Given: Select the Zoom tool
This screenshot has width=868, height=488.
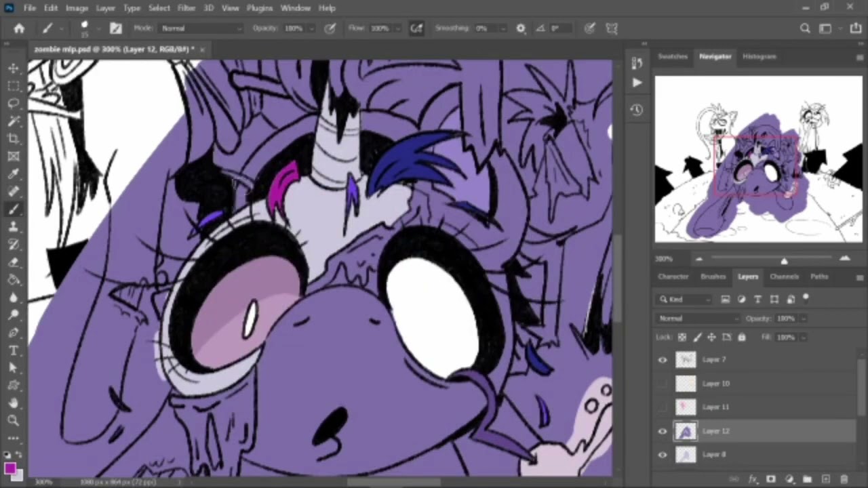Looking at the screenshot, I should (14, 420).
